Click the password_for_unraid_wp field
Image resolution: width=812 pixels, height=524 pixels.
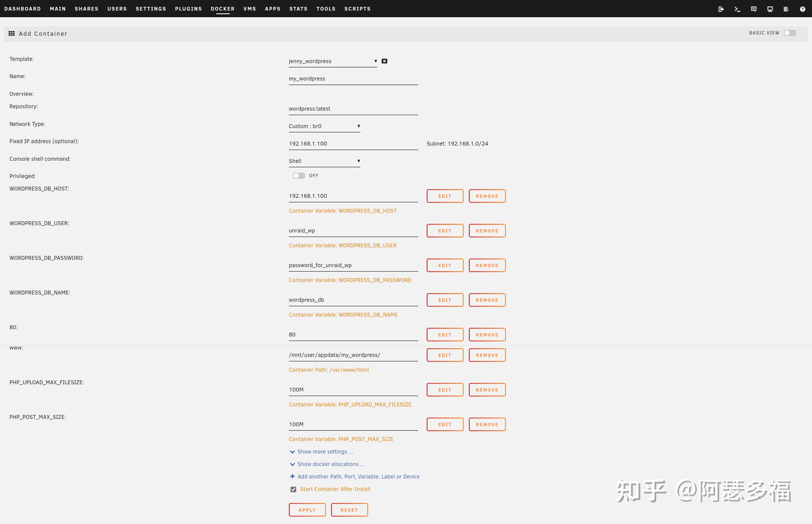(353, 266)
